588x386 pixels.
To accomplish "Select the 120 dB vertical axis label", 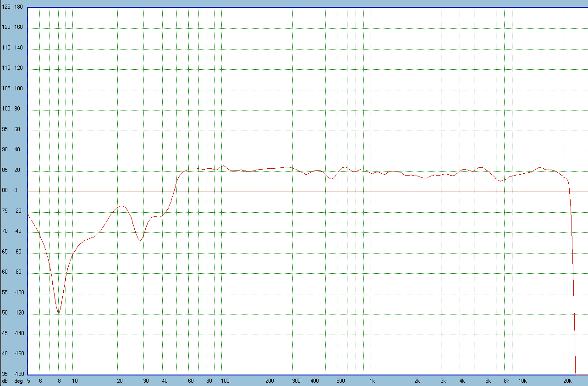I will [6, 28].
